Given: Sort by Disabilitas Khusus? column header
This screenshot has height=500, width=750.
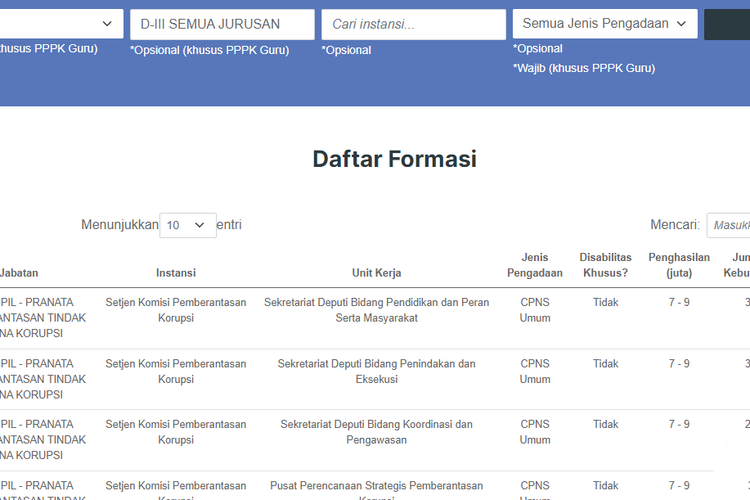Looking at the screenshot, I should [x=605, y=265].
